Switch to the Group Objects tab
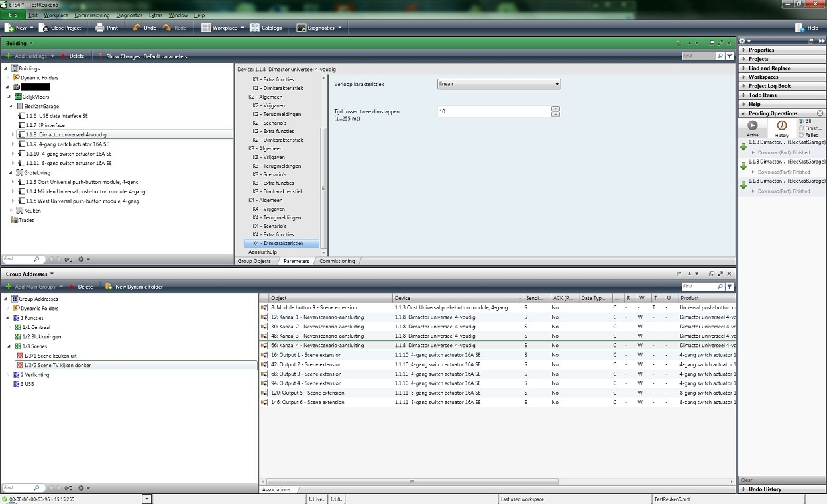The width and height of the screenshot is (827, 504). point(254,261)
